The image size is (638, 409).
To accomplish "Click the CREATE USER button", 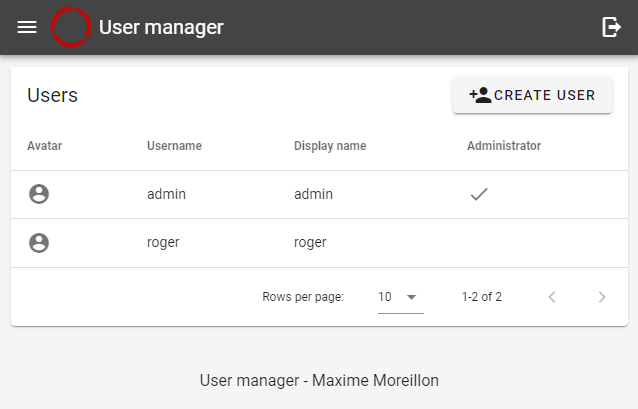I will coord(532,95).
